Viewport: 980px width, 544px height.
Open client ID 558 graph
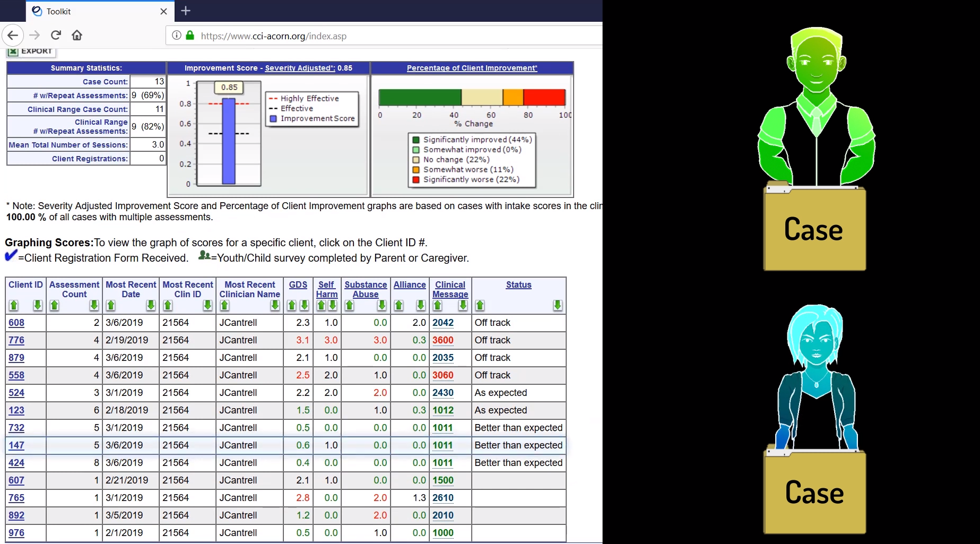[x=16, y=375]
